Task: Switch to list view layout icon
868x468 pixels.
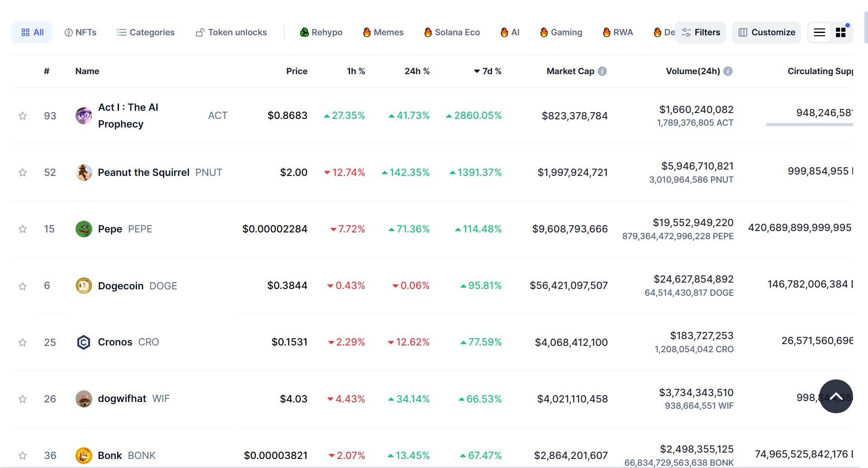Action: (819, 33)
